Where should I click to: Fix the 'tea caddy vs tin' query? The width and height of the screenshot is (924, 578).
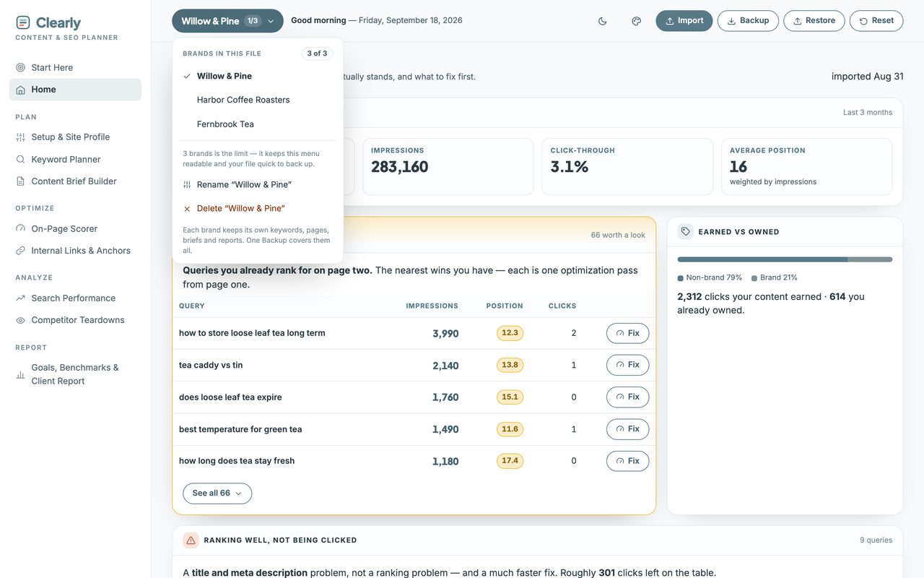coord(628,365)
